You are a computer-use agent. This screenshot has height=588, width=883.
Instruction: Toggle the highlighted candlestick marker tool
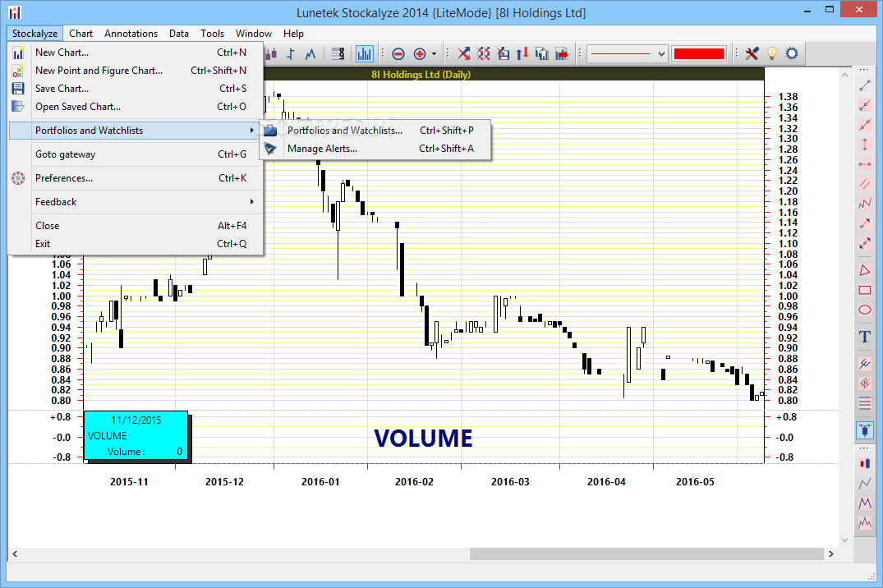(x=865, y=430)
